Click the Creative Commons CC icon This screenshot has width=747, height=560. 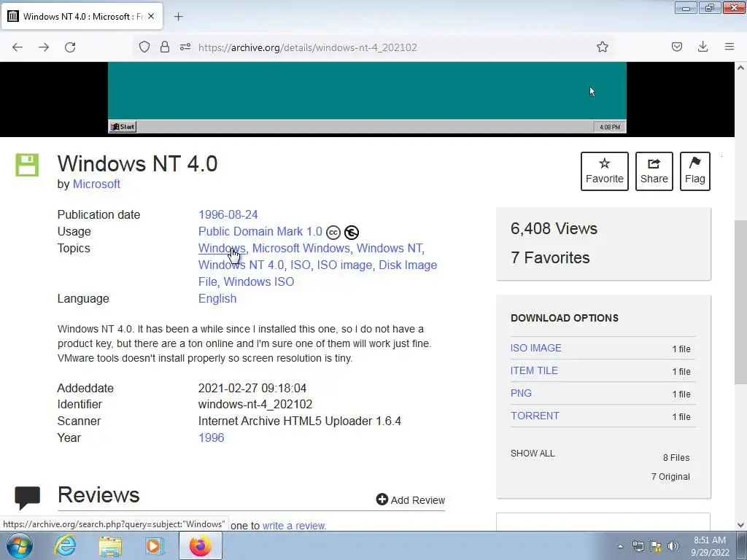pos(333,233)
